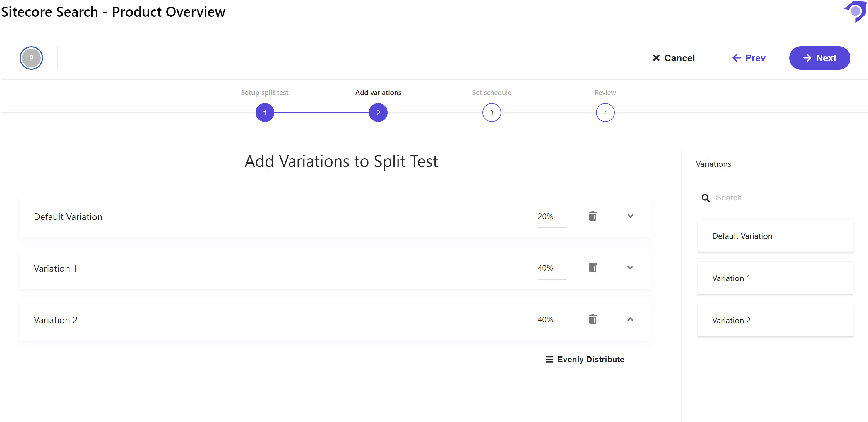Click the search magnifier icon
Screen dimensions: 868x422
click(705, 198)
